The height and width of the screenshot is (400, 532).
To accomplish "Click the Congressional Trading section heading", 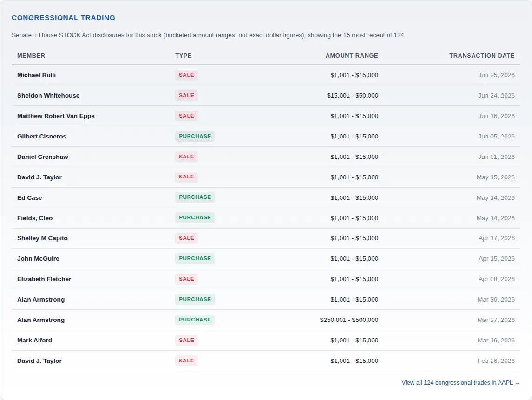I will tap(64, 18).
